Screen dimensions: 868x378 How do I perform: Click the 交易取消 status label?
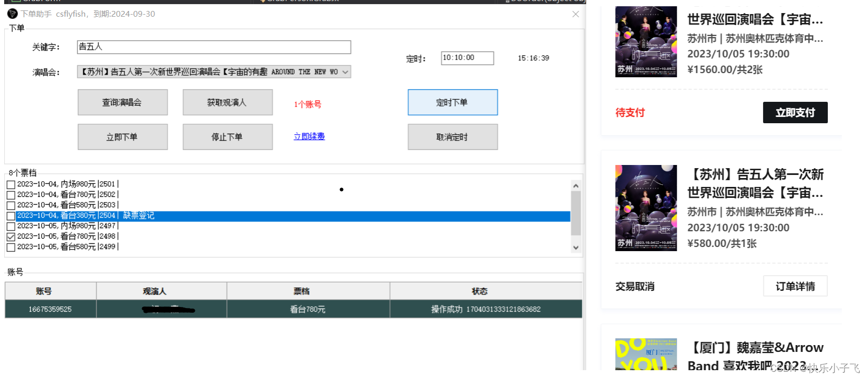(x=635, y=286)
